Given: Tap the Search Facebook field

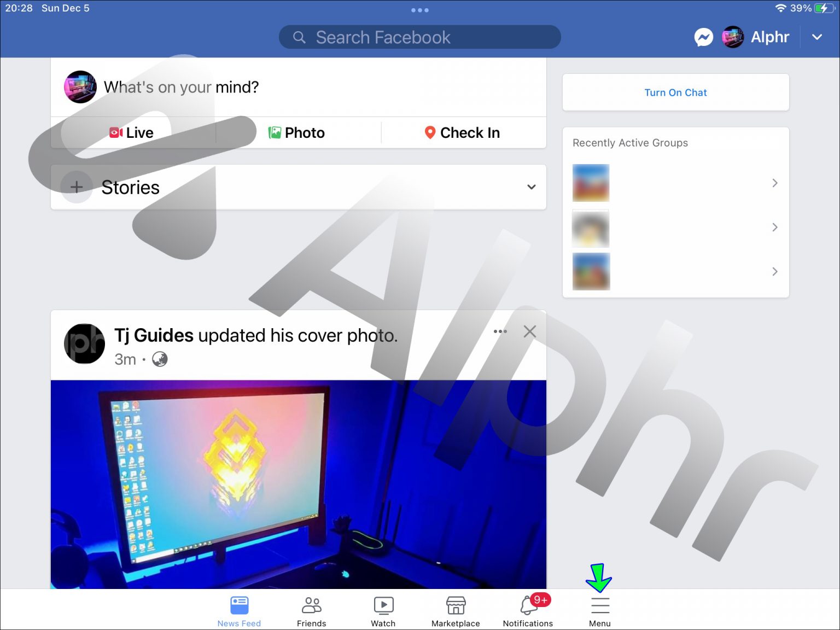Looking at the screenshot, I should pyautogui.click(x=420, y=37).
